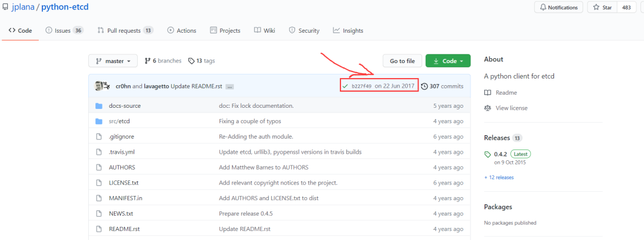This screenshot has height=240, width=644.
Task: Expand the green Code download dropdown
Action: tap(448, 61)
